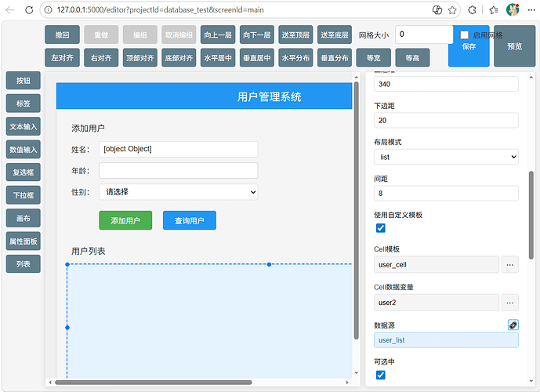Click the 等高 equal height button
This screenshot has width=540, height=392.
coord(412,57)
